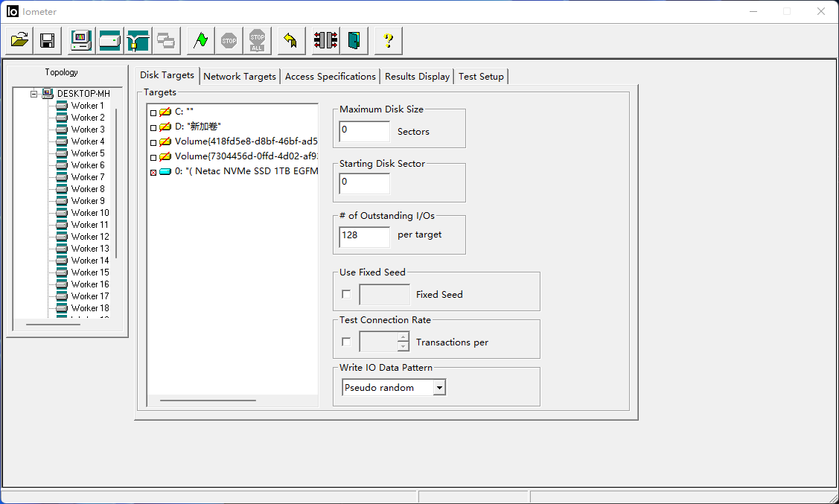
Task: Close the Iometer window
Action: tap(821, 11)
